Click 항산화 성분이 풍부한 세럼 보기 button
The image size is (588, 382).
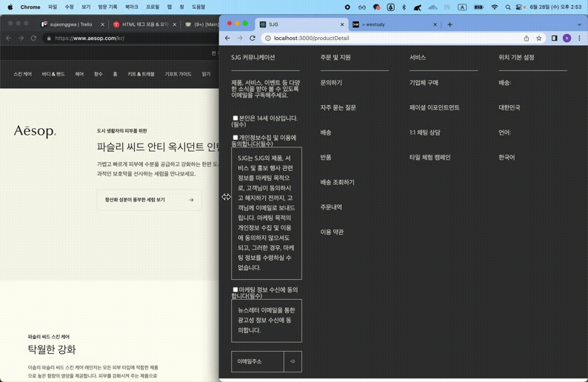(x=150, y=200)
